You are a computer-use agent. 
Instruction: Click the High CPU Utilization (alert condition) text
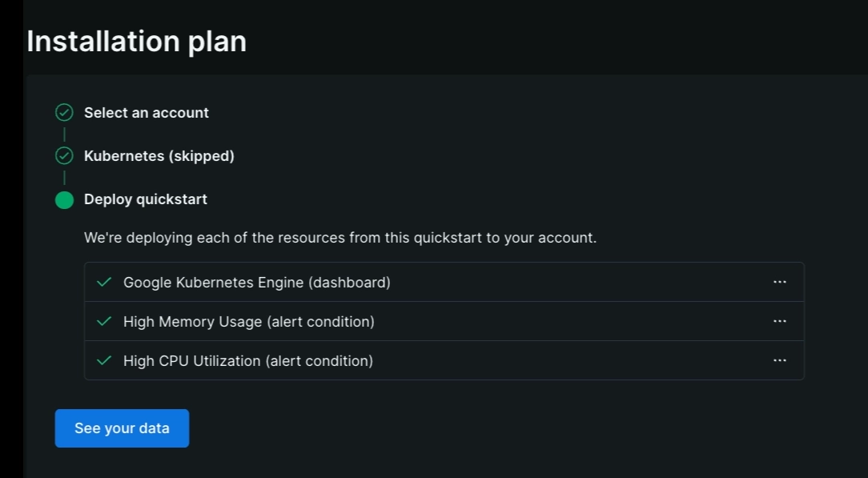click(x=248, y=360)
